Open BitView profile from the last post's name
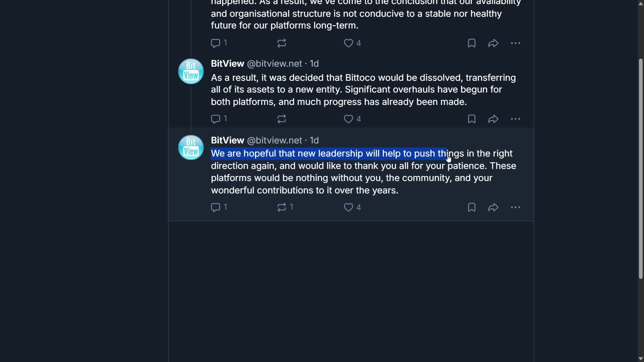Screen dimensions: 644x362 [x=227, y=140]
